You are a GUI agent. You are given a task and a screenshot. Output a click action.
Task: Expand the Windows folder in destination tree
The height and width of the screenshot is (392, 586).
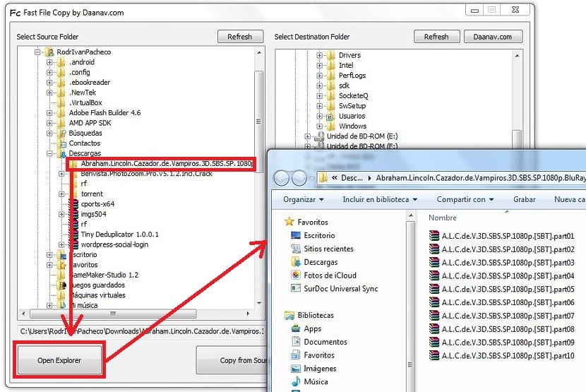coord(319,126)
